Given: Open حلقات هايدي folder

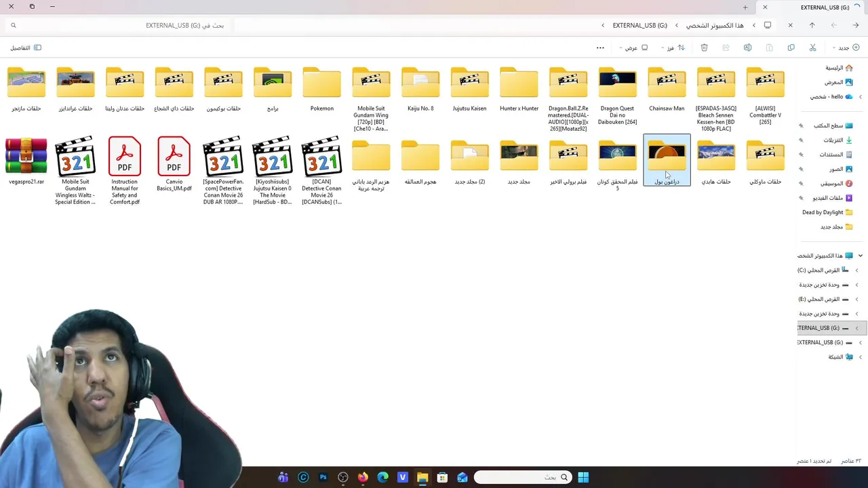Looking at the screenshot, I should (716, 163).
